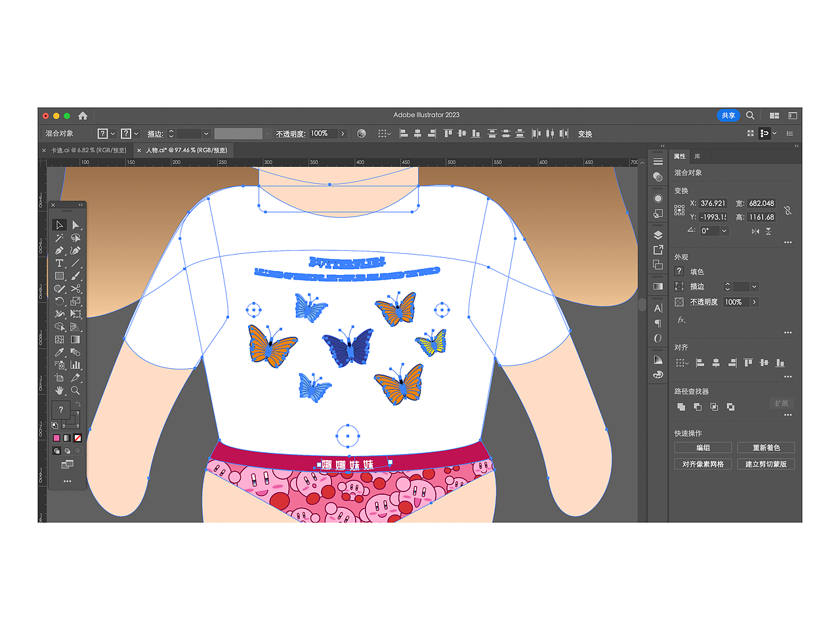Pick the Rotate tool
The height and width of the screenshot is (630, 840).
[x=60, y=301]
